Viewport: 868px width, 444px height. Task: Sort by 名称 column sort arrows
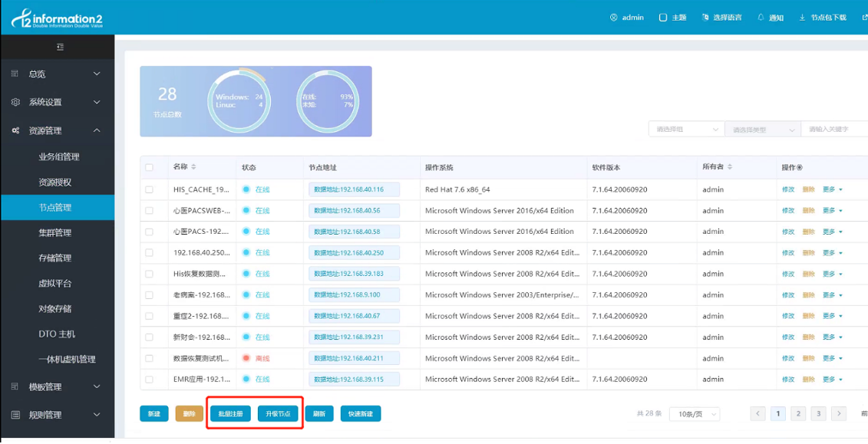pyautogui.click(x=193, y=167)
